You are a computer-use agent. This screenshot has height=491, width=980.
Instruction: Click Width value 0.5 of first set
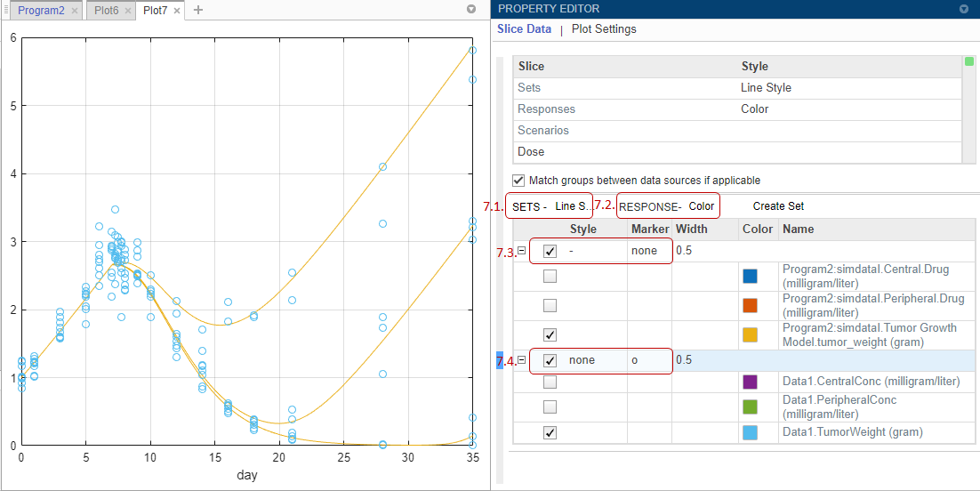[685, 251]
